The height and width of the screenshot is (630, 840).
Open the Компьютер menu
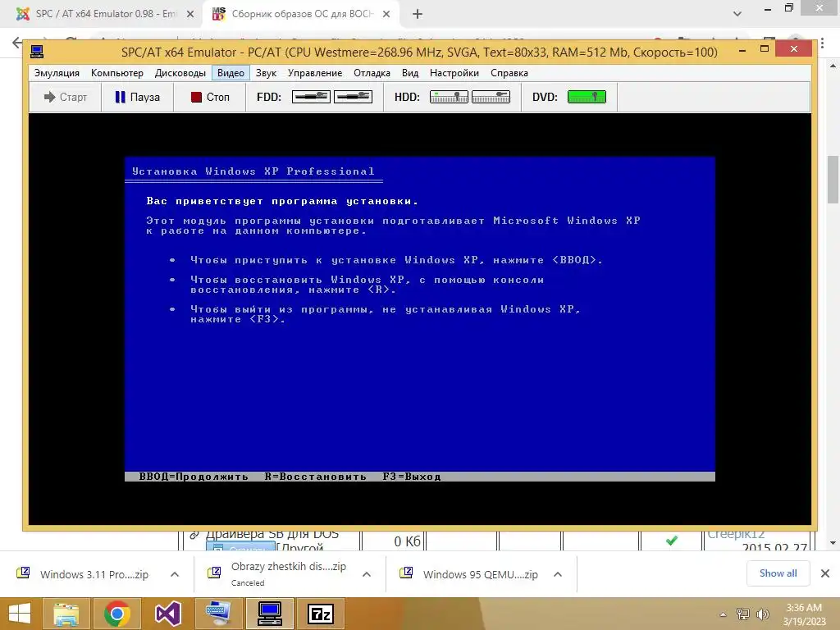pos(116,73)
